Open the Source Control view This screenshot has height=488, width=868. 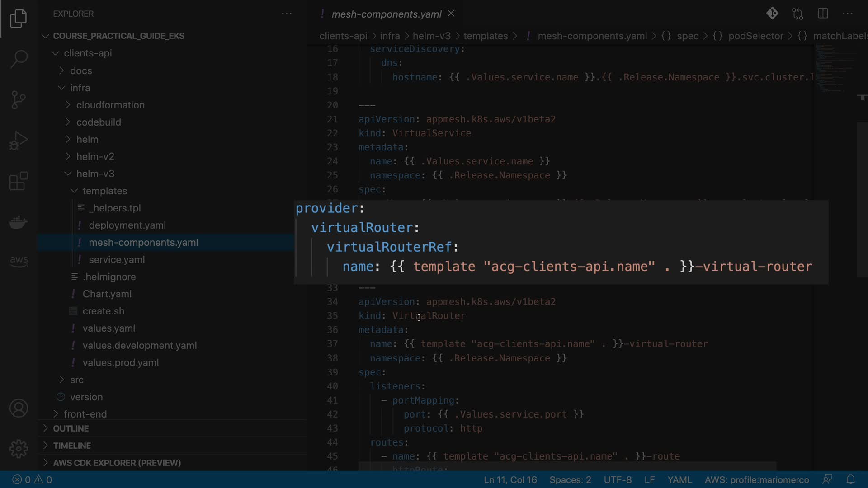tap(19, 100)
